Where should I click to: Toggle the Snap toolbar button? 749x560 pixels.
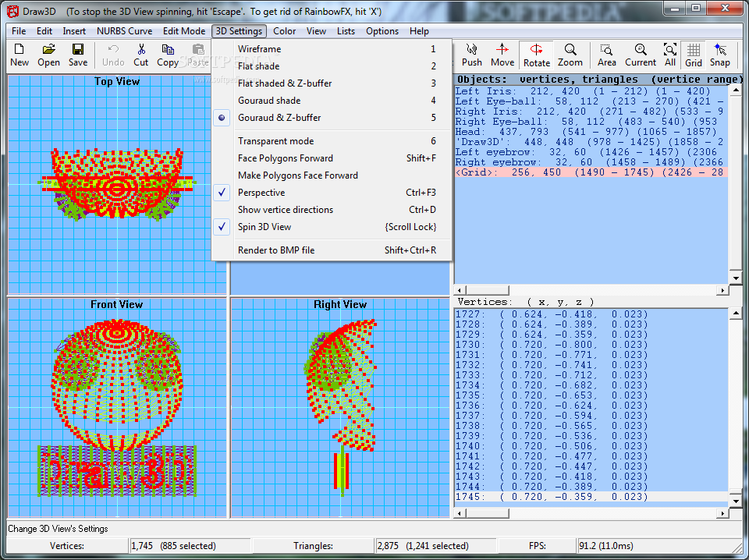(720, 55)
